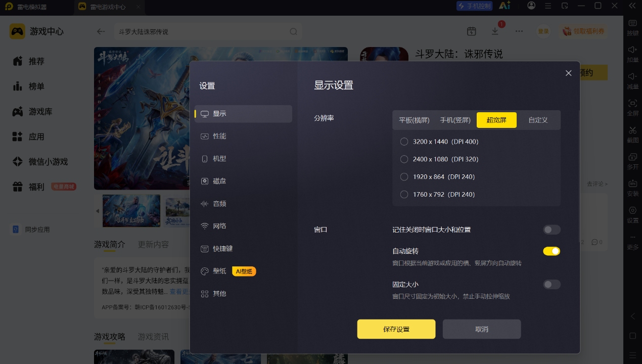Switch to the 自定义 resolution tab
This screenshot has height=364, width=642.
pos(538,120)
